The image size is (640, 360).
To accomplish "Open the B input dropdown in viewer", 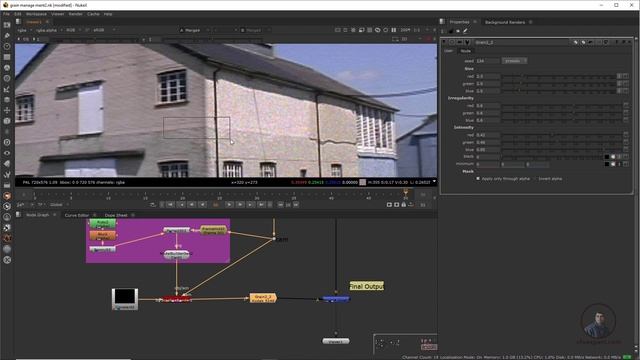I will coord(255,30).
